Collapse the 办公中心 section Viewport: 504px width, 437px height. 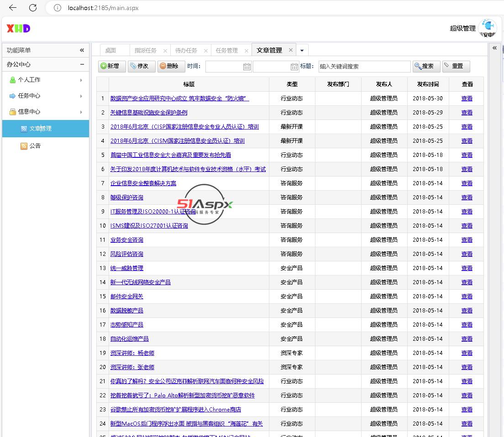click(x=82, y=64)
